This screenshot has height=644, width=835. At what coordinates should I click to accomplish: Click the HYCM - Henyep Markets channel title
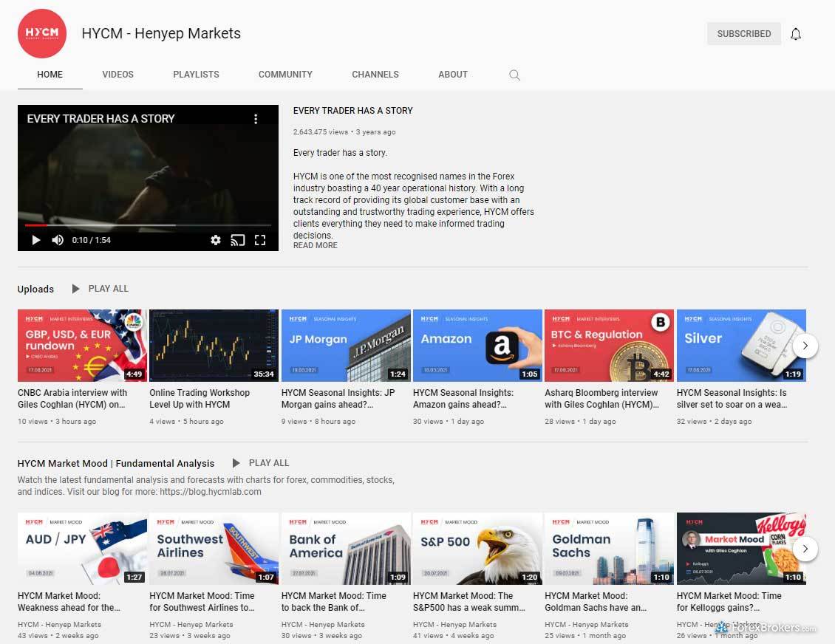click(161, 33)
